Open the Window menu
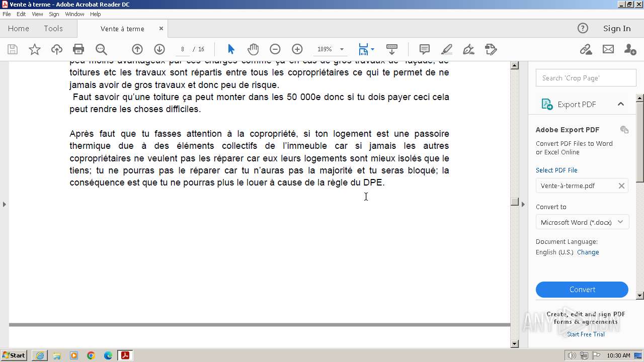This screenshot has width=644, height=362. tap(74, 14)
